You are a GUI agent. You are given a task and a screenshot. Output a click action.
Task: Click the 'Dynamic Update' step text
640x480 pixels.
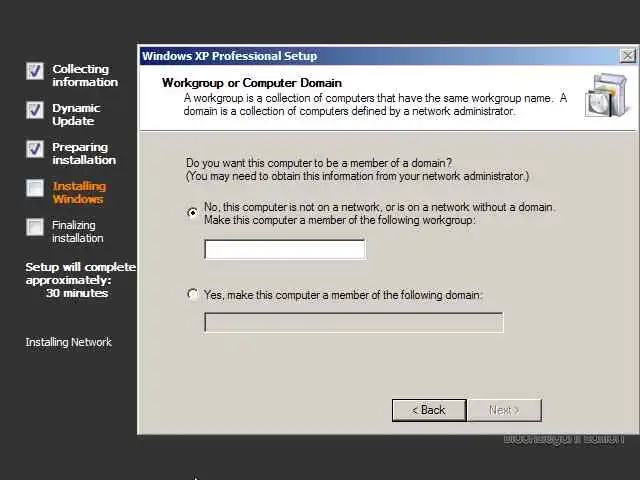[76, 115]
